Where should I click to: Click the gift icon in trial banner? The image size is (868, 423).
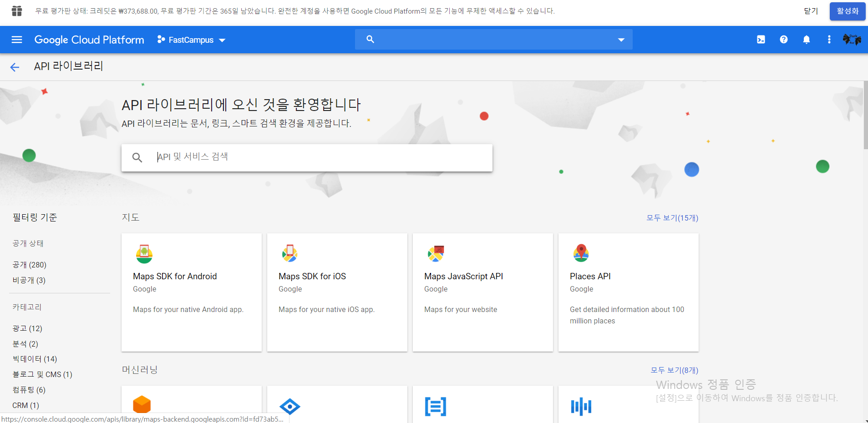(x=17, y=11)
